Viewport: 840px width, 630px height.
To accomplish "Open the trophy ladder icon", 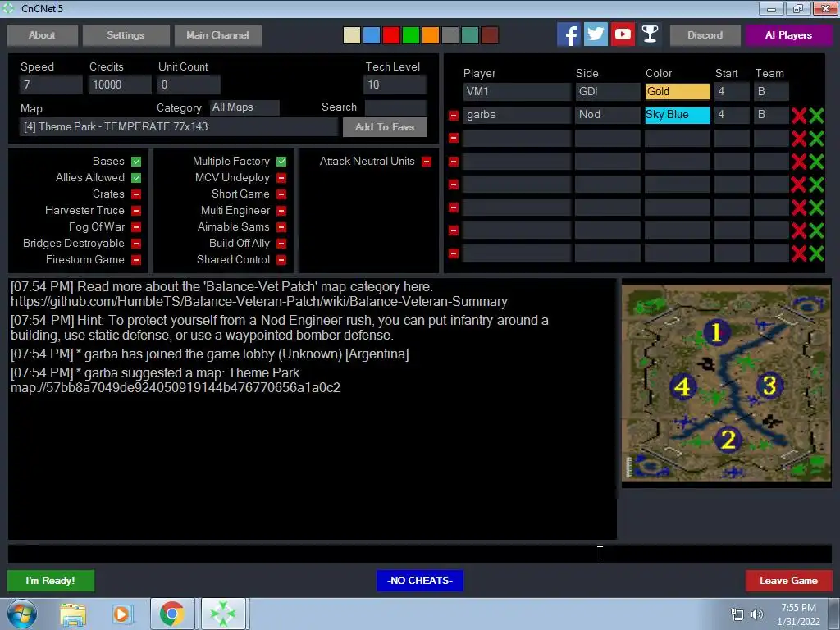I will [x=650, y=34].
